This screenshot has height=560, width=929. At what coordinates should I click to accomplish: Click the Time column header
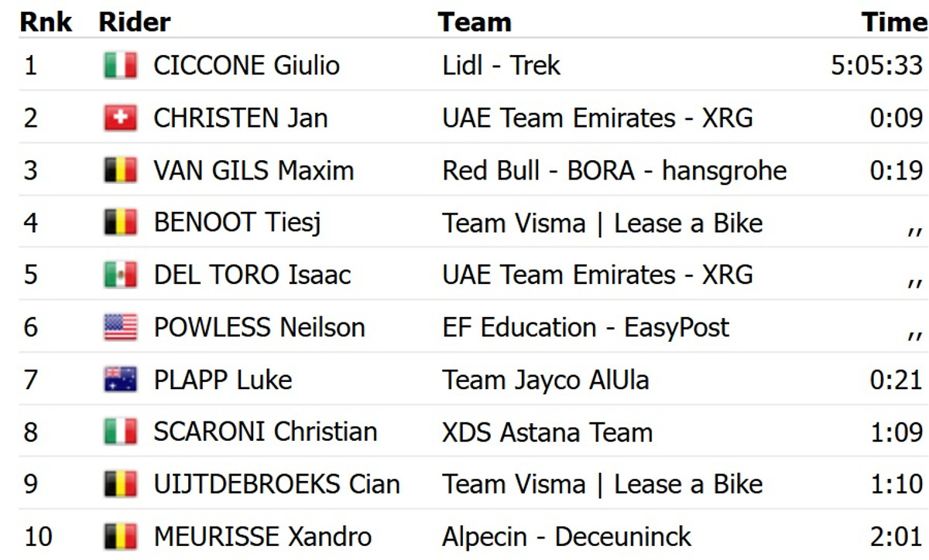tap(893, 22)
